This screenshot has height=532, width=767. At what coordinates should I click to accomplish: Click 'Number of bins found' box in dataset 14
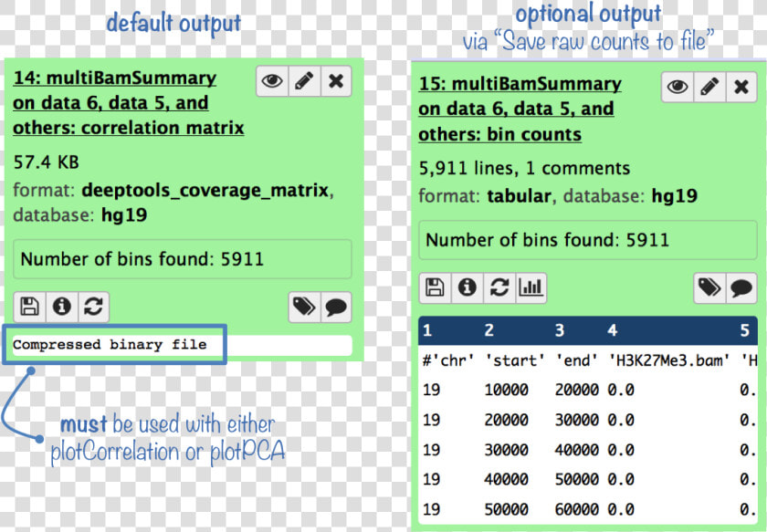coord(182,259)
